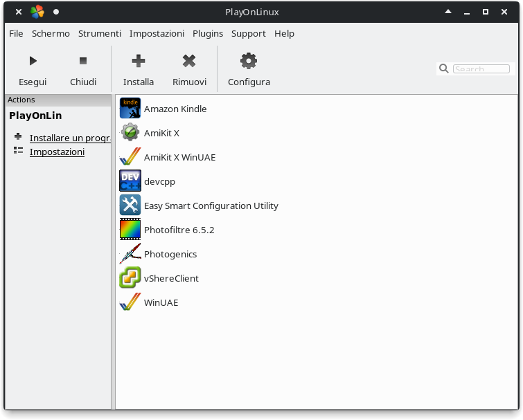Select Easy Smart Configuration Utility text
The width and height of the screenshot is (523, 420).
coord(211,206)
